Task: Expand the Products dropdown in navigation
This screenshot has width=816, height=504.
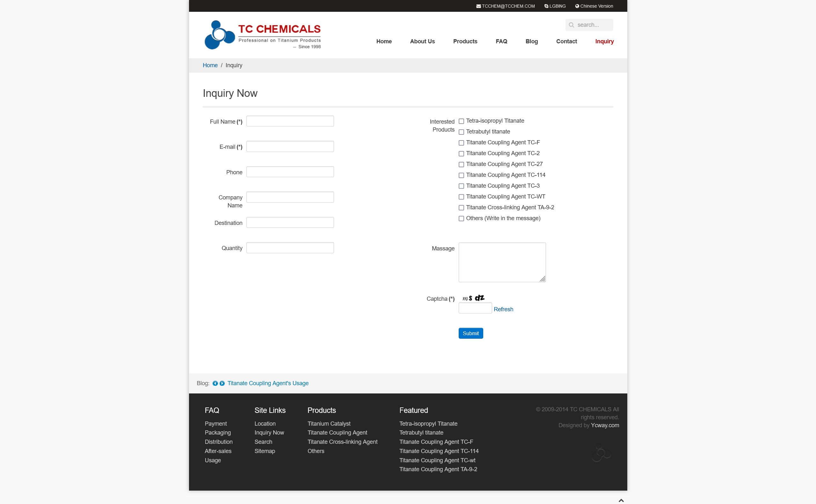Action: coord(465,41)
